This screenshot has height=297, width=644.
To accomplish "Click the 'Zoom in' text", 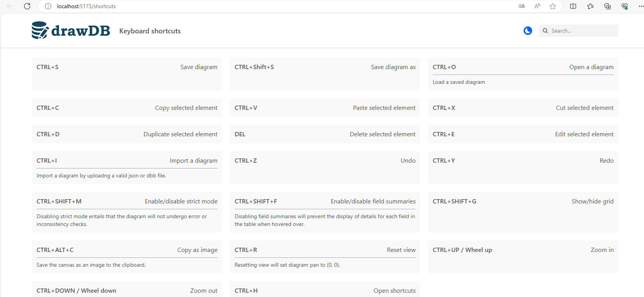I will point(602,250).
